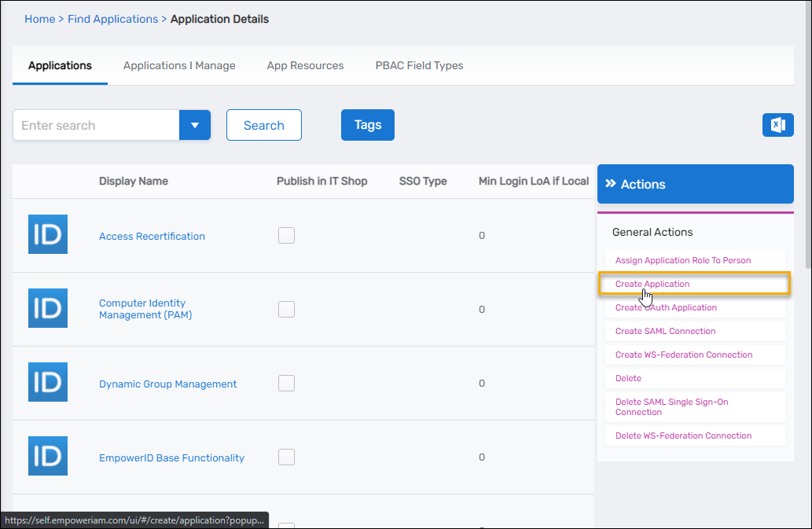Navigate to Find Applications breadcrumb link
This screenshot has width=812, height=529.
coord(113,18)
